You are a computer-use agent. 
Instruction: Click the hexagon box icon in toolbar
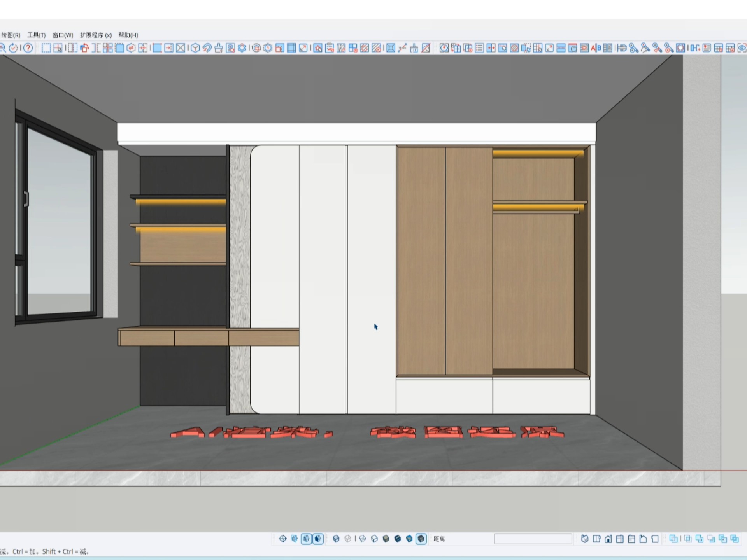click(x=195, y=48)
